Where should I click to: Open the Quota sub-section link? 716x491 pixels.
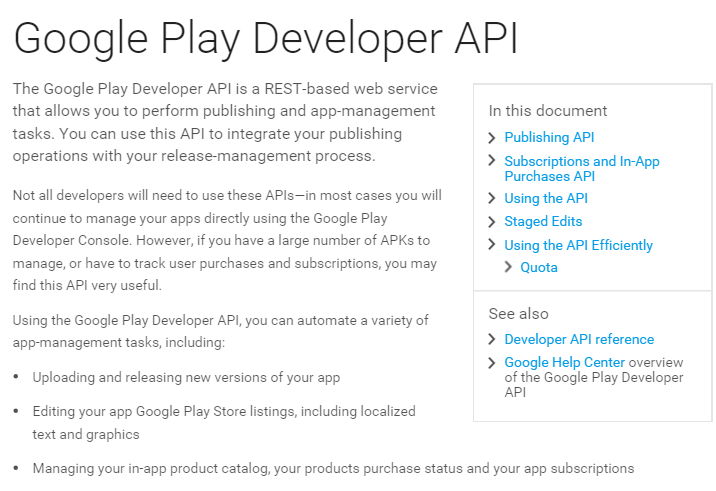539,267
